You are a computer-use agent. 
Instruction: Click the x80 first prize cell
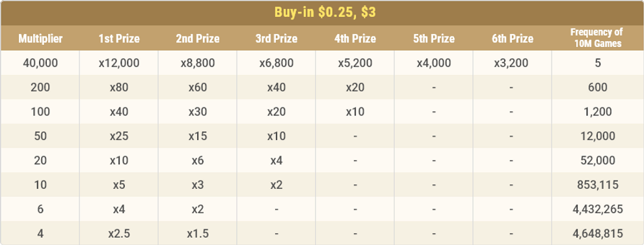pos(119,87)
